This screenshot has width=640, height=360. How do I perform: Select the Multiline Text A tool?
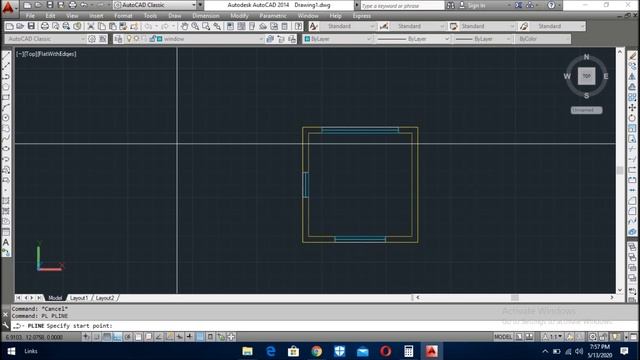point(6,242)
